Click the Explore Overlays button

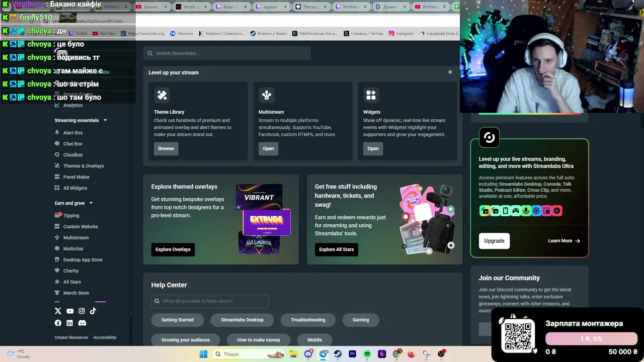click(173, 249)
